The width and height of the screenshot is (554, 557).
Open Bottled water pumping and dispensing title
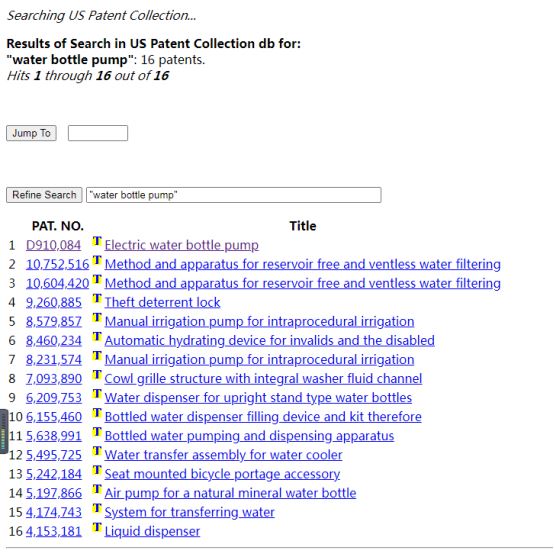click(x=249, y=436)
